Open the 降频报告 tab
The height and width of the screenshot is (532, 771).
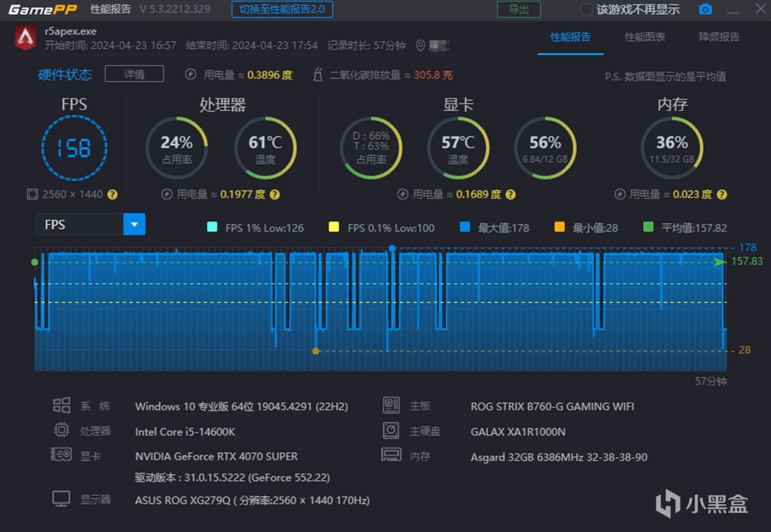719,37
